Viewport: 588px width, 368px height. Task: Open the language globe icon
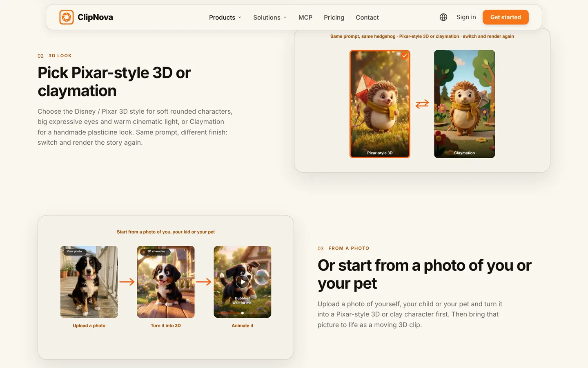coord(443,17)
